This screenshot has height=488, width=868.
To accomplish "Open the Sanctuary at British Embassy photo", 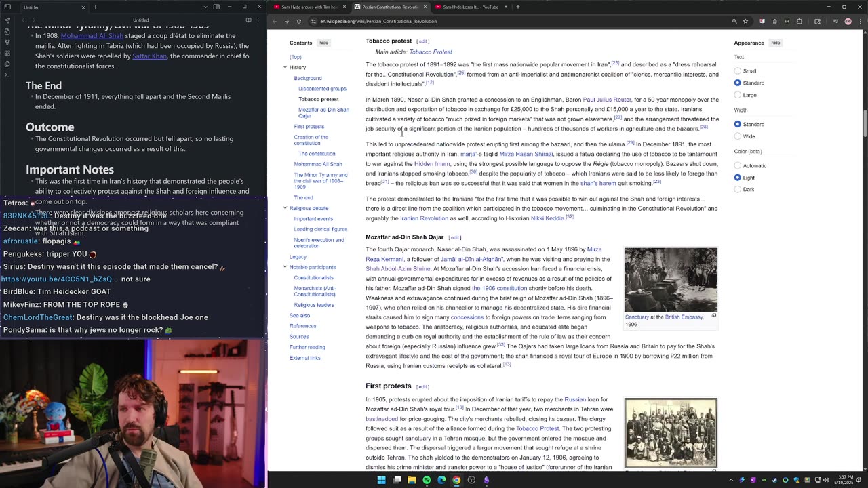I will [x=671, y=280].
